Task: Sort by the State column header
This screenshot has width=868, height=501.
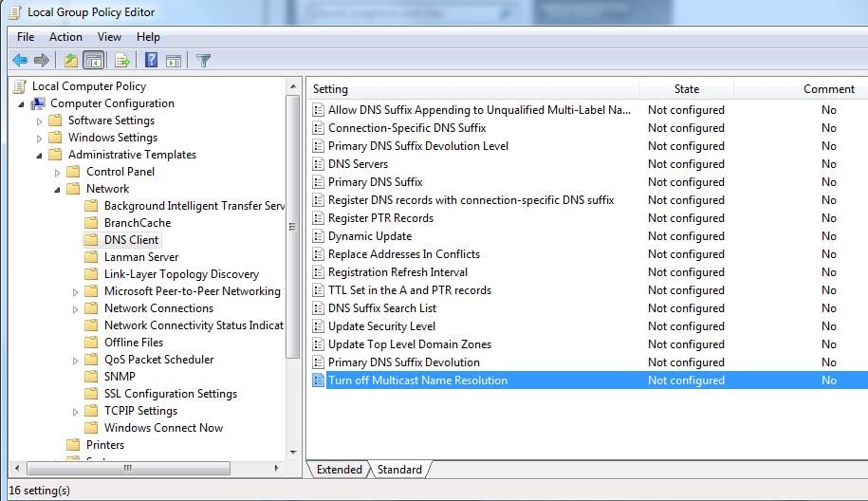Action: point(686,89)
